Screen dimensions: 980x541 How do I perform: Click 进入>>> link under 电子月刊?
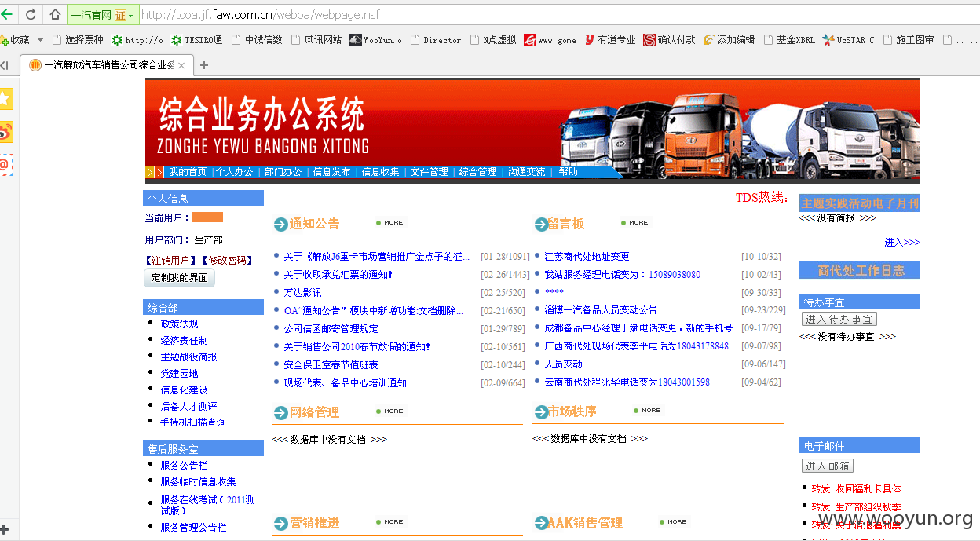coord(901,243)
